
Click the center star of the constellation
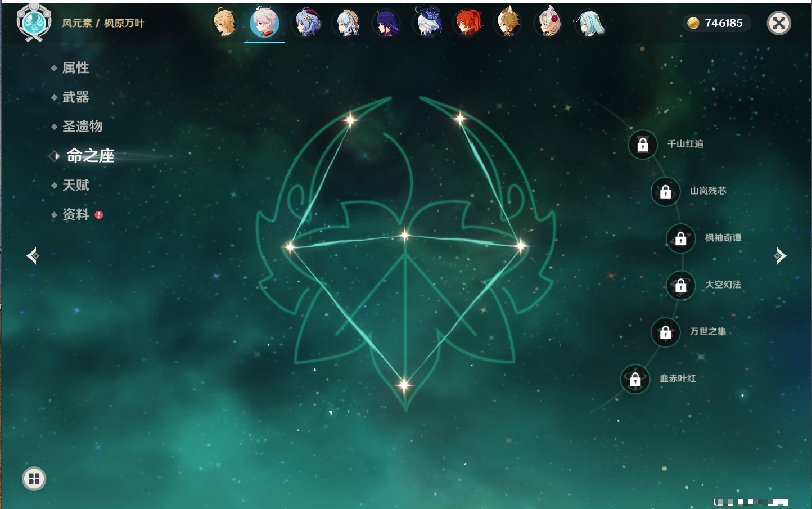tap(405, 235)
